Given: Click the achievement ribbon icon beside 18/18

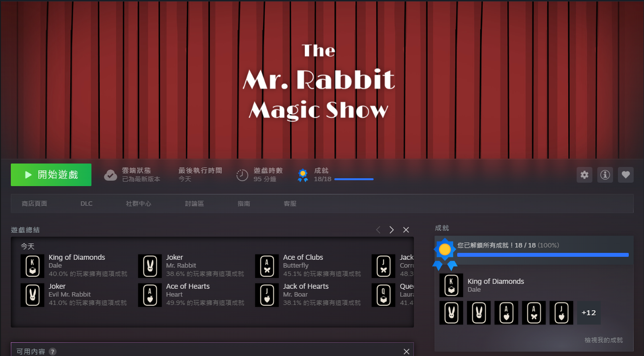Looking at the screenshot, I should [x=303, y=175].
